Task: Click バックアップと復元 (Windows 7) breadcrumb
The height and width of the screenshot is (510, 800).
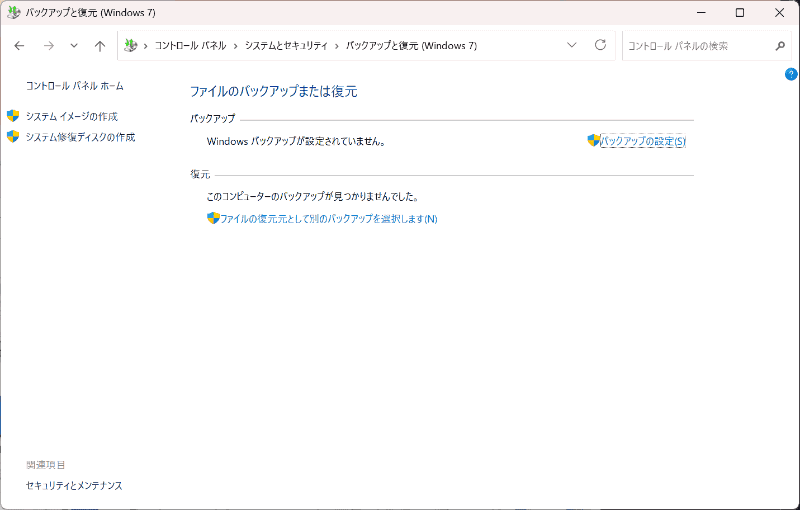Action: [412, 46]
